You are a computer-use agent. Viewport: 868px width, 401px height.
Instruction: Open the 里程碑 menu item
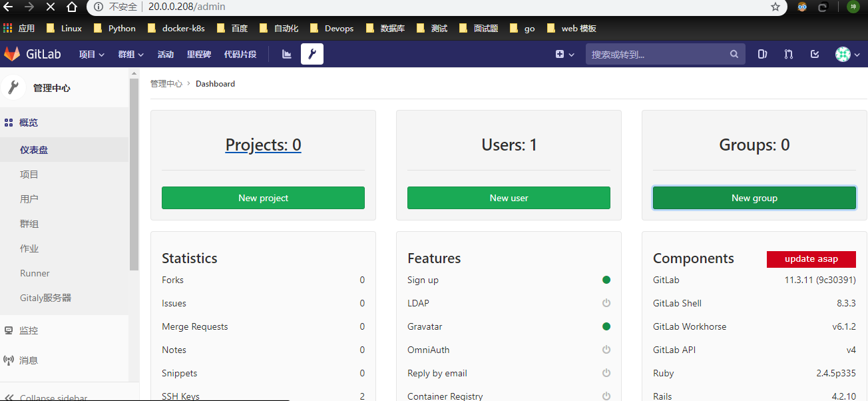(199, 55)
